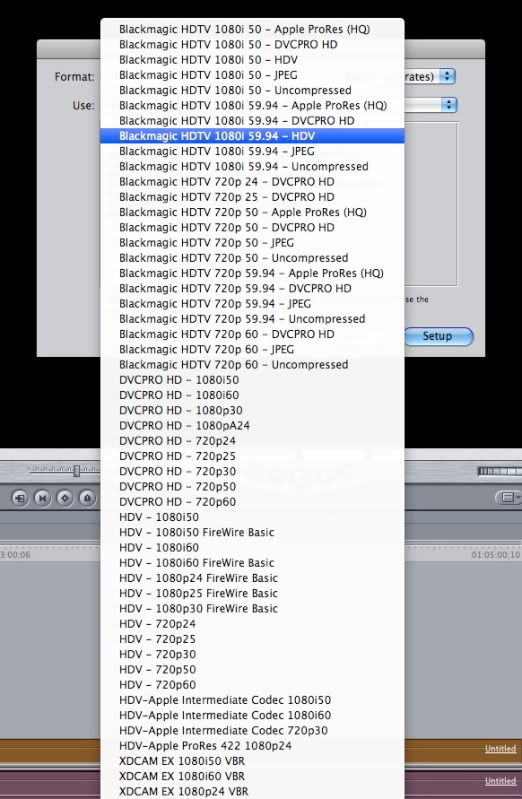The height and width of the screenshot is (799, 522).
Task: Pick the plain HDV – 1080i50 entry
Action: coord(252,518)
